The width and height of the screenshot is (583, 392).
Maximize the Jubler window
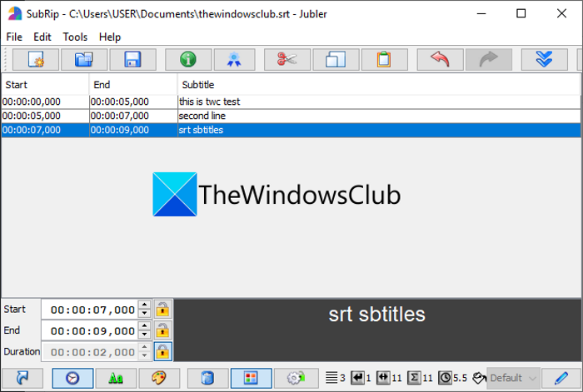coord(521,14)
